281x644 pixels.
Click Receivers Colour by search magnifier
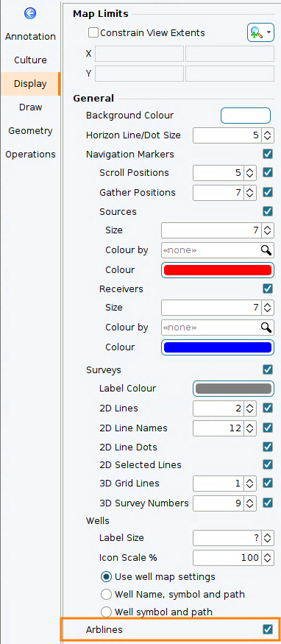click(x=266, y=328)
